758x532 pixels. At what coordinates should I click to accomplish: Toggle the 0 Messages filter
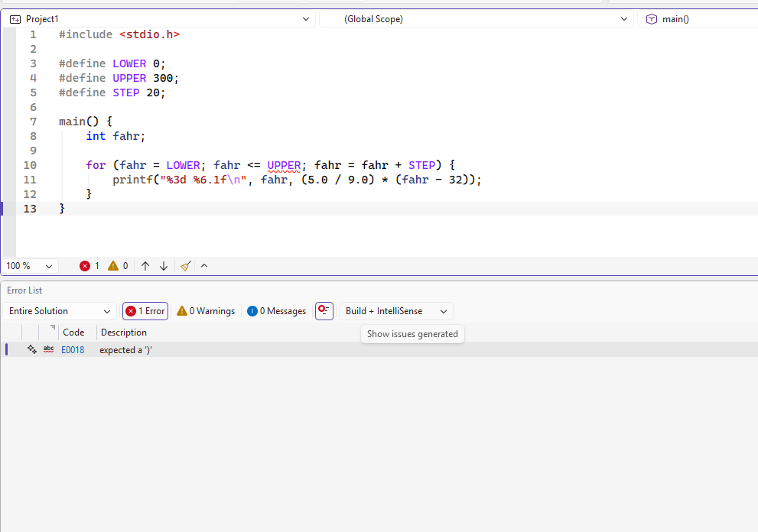click(277, 311)
